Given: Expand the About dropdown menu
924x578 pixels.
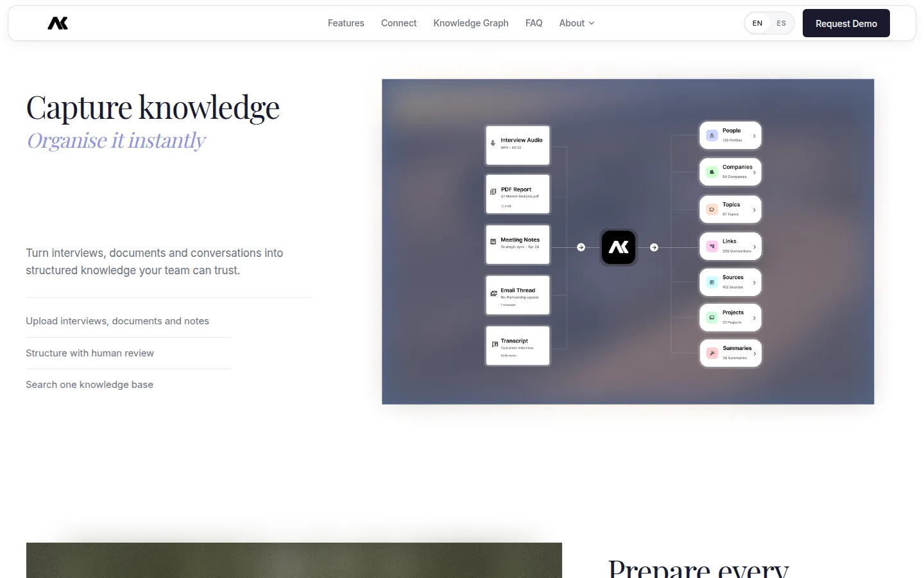Looking at the screenshot, I should coord(577,23).
